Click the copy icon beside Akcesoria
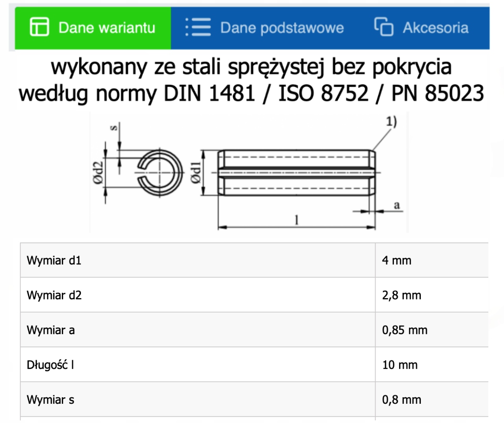The width and height of the screenshot is (504, 423). [x=384, y=27]
